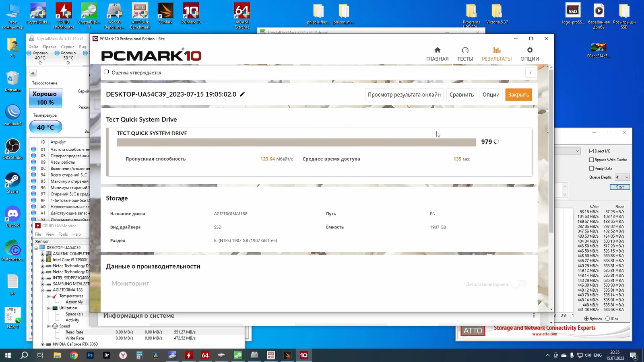Switch to the РЕЗУЛЬТАТЫ tab
This screenshot has width=644, height=362.
[497, 53]
